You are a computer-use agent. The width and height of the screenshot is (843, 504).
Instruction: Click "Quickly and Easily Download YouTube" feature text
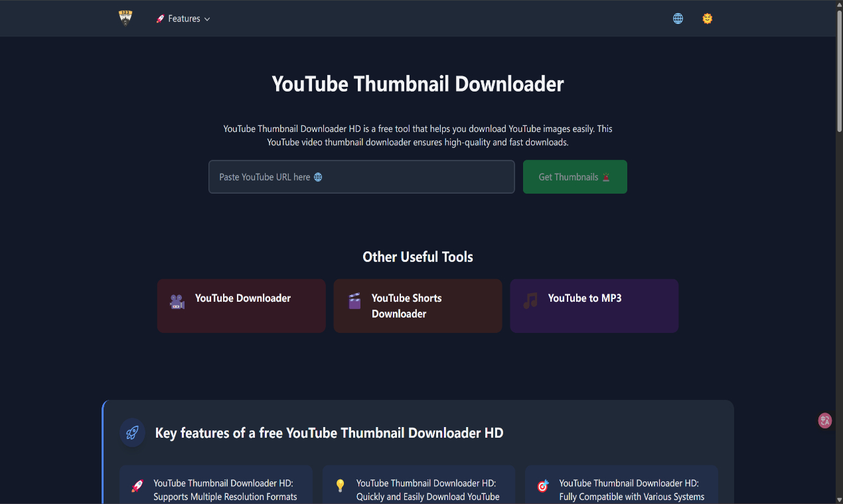(x=427, y=497)
